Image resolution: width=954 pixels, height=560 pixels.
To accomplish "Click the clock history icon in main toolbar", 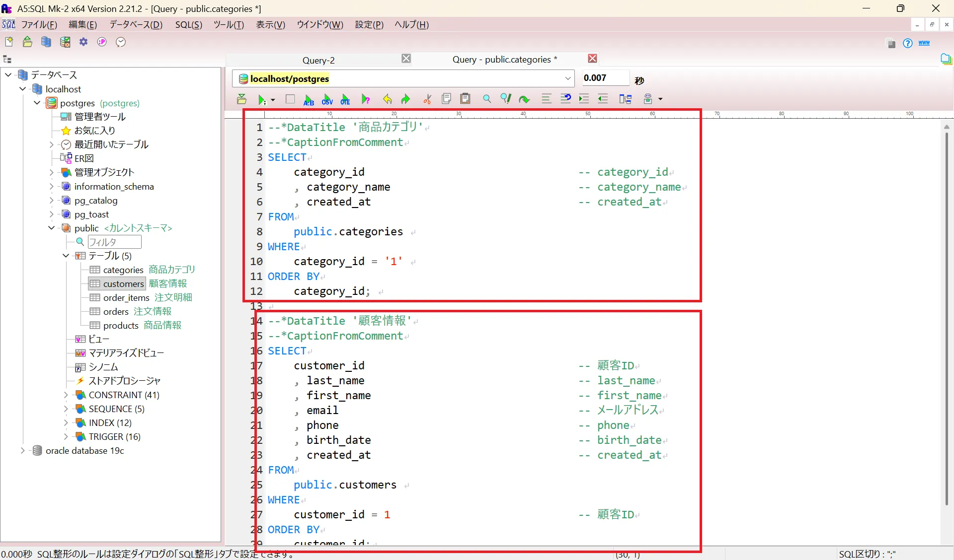I will pos(121,42).
